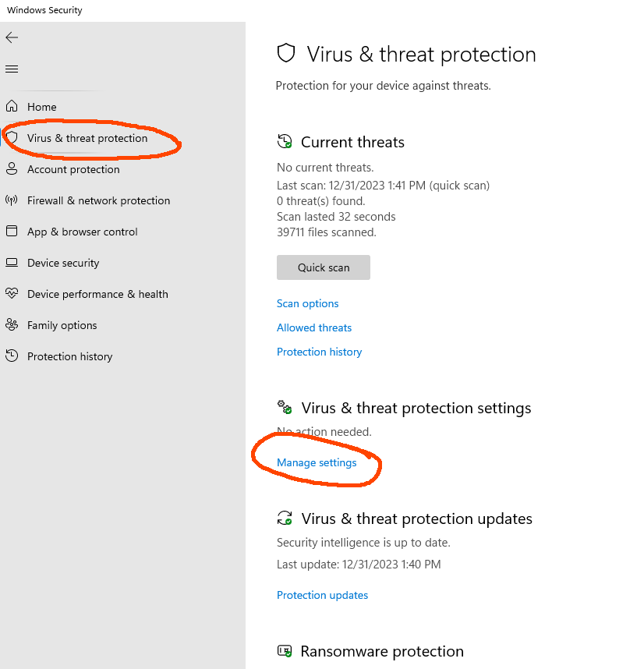
Task: Start a Quick scan
Action: [x=324, y=267]
